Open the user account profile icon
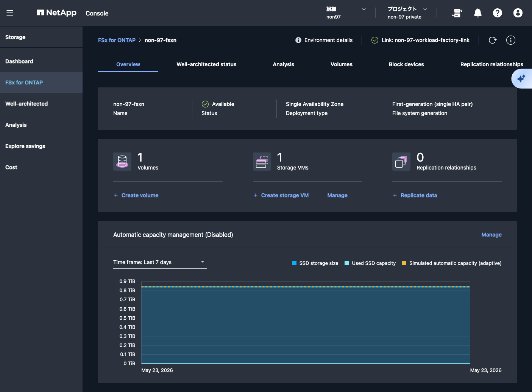This screenshot has width=532, height=392. (x=518, y=13)
